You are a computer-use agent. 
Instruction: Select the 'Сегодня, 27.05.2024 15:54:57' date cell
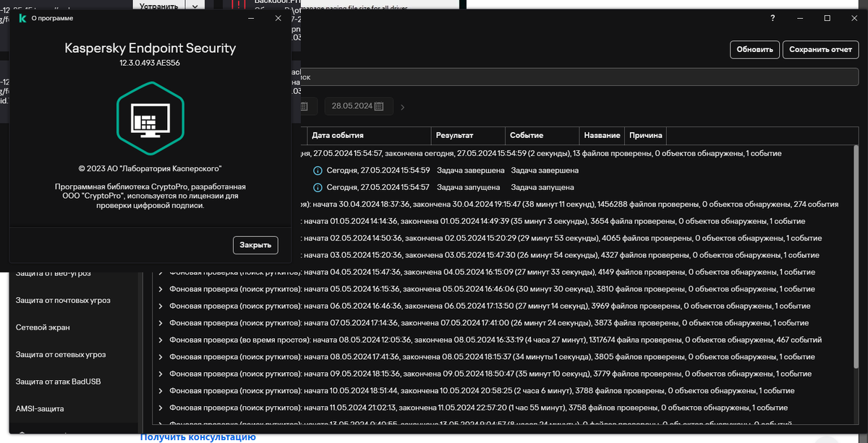coord(378,187)
